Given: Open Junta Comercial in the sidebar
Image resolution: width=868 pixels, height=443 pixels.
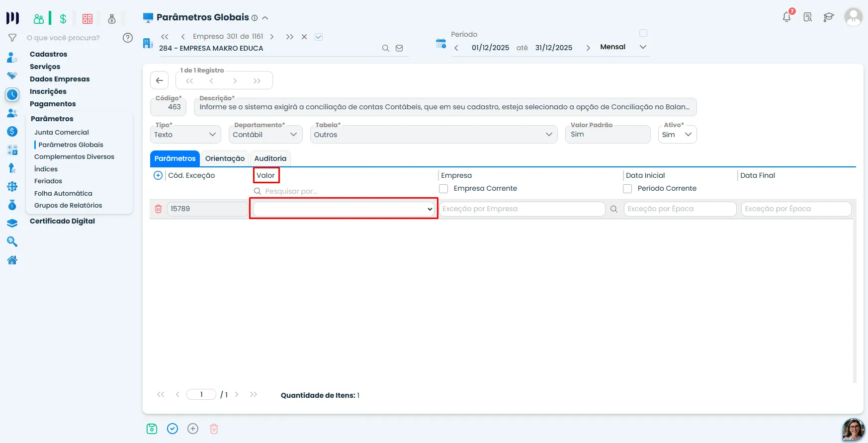Looking at the screenshot, I should tap(62, 133).
